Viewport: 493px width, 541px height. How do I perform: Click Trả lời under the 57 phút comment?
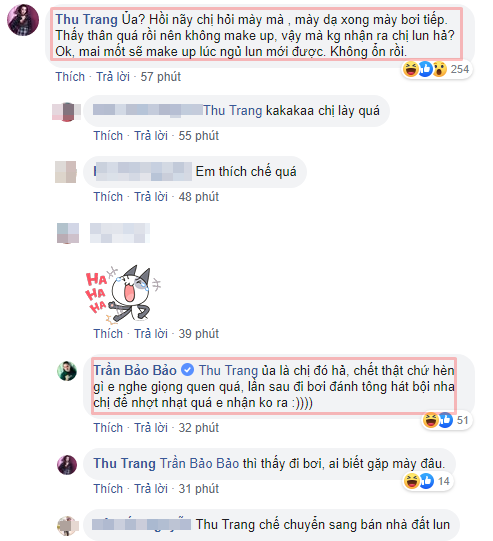point(113,77)
